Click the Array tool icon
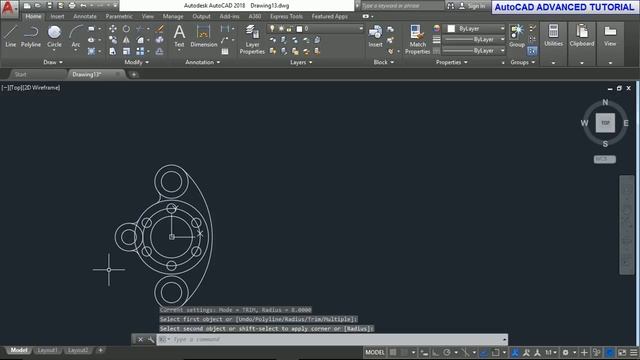Screen dimensions: 640x360 140,51
